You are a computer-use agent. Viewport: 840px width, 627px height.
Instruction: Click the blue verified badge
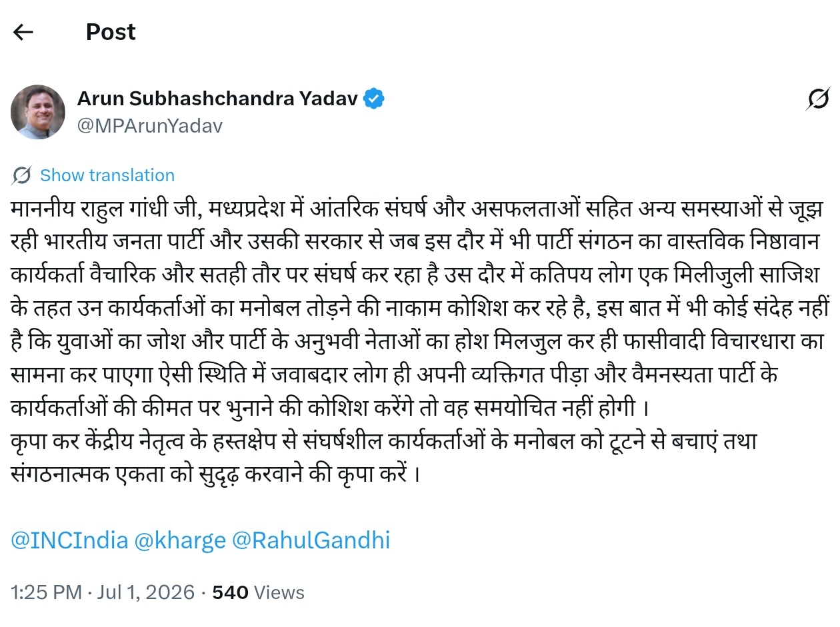coord(373,99)
